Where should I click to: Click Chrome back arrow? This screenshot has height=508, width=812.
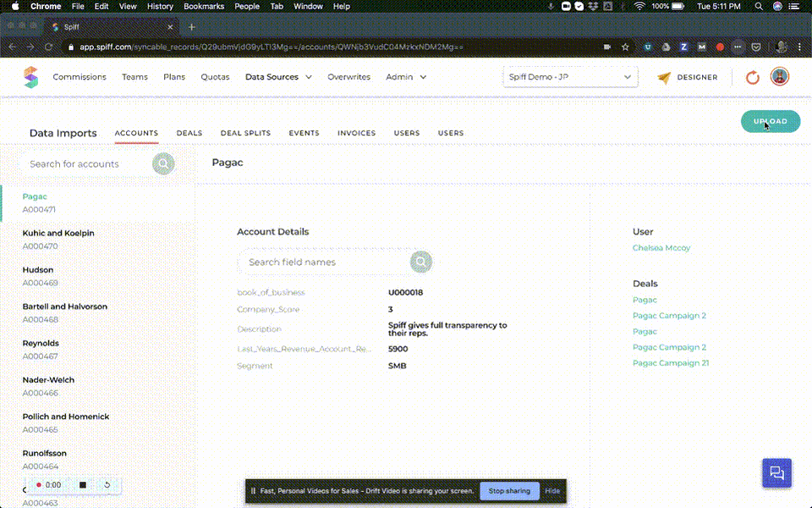point(13,47)
